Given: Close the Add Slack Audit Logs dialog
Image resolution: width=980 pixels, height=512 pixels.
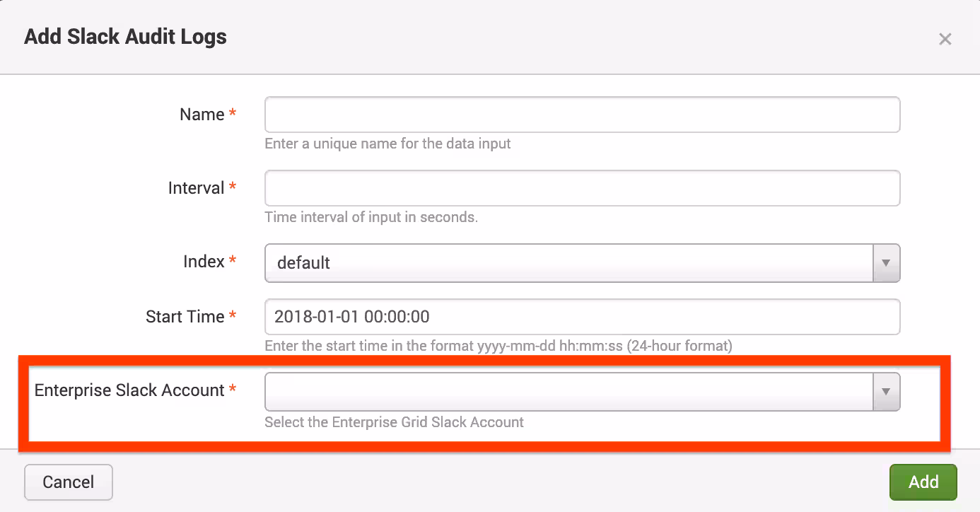Looking at the screenshot, I should [945, 40].
